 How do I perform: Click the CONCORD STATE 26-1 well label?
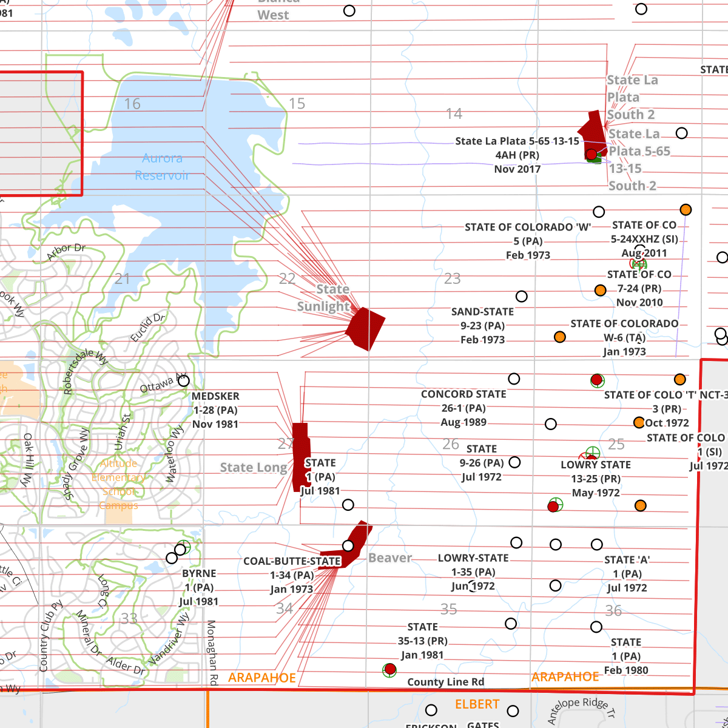(463, 408)
